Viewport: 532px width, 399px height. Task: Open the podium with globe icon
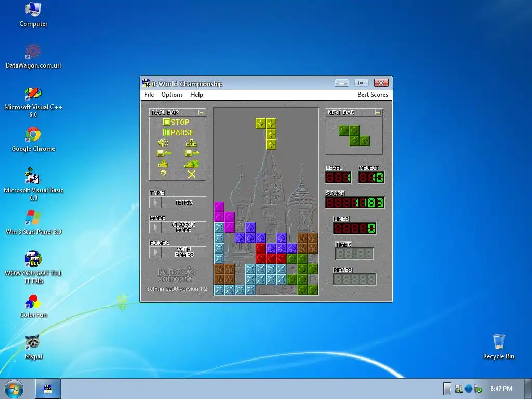coord(191,164)
